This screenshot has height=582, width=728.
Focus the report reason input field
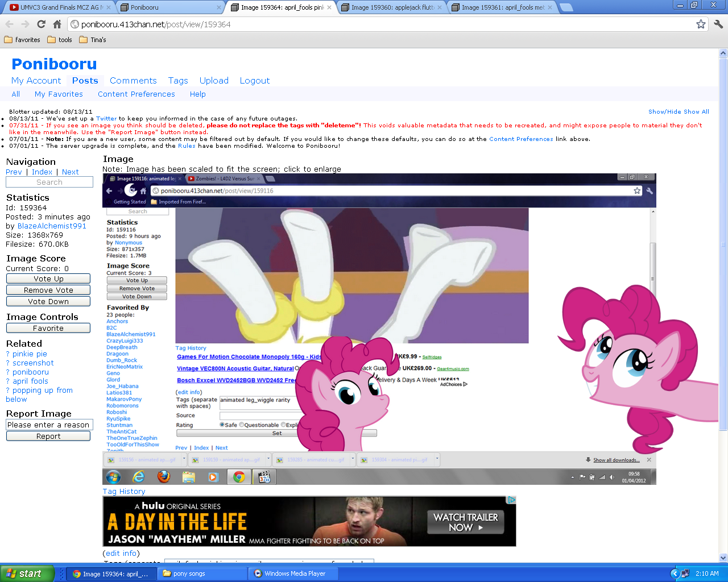point(49,425)
